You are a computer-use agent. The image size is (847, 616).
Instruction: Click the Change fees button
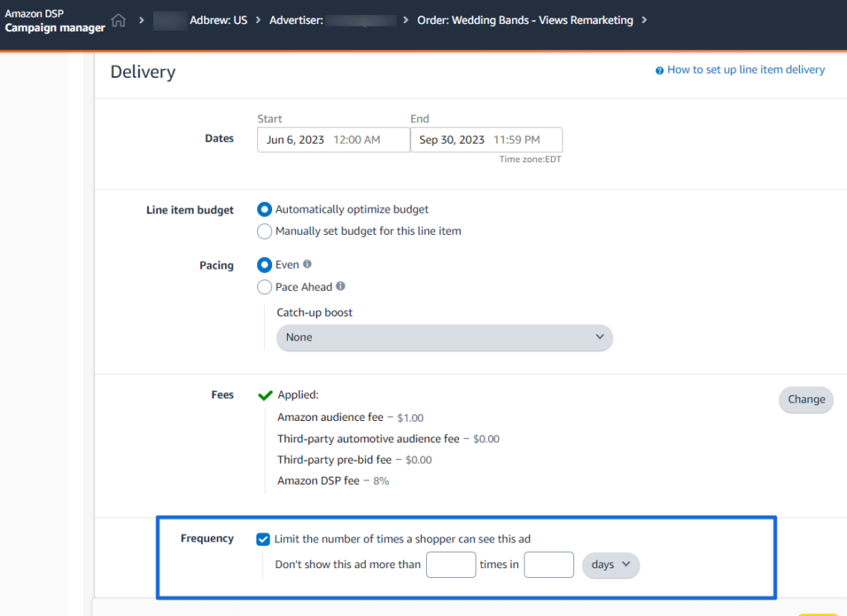pyautogui.click(x=806, y=399)
